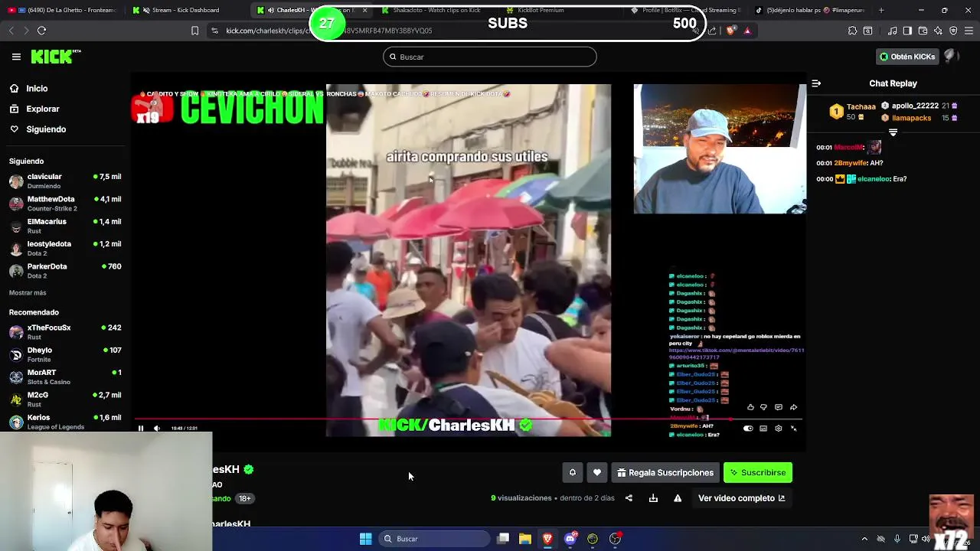The height and width of the screenshot is (551, 980).
Task: Mute the clip volume
Action: [157, 429]
